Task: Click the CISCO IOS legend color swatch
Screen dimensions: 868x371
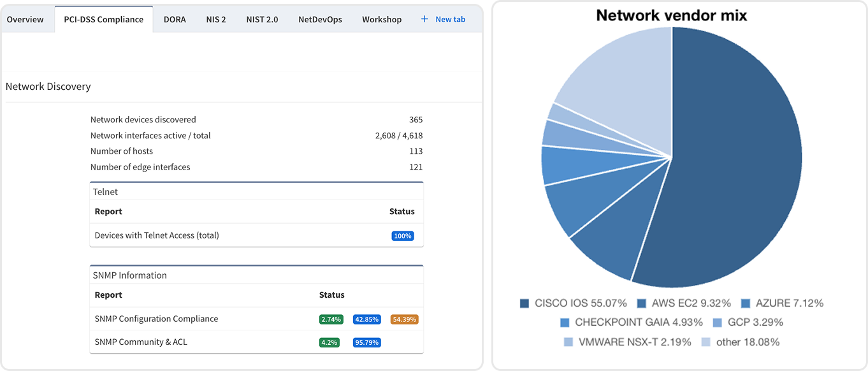Action: tap(524, 303)
